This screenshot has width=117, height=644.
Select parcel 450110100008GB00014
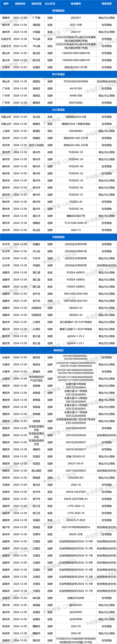point(76,527)
